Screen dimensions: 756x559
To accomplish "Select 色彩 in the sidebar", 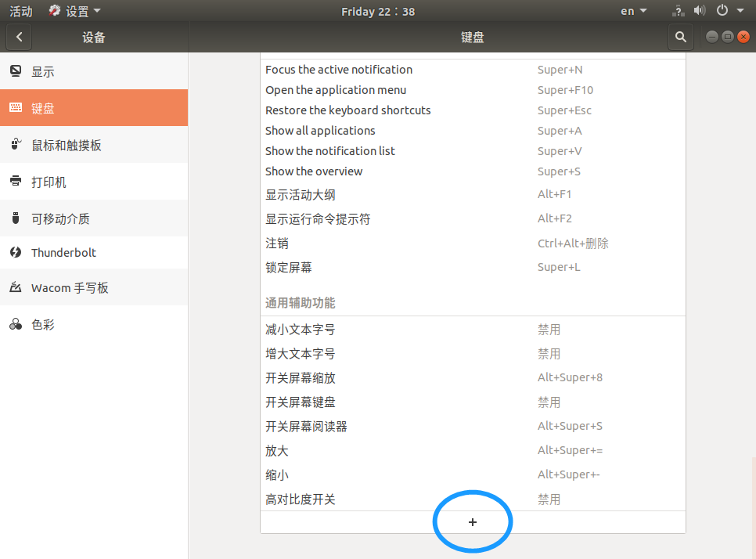I will tap(94, 324).
